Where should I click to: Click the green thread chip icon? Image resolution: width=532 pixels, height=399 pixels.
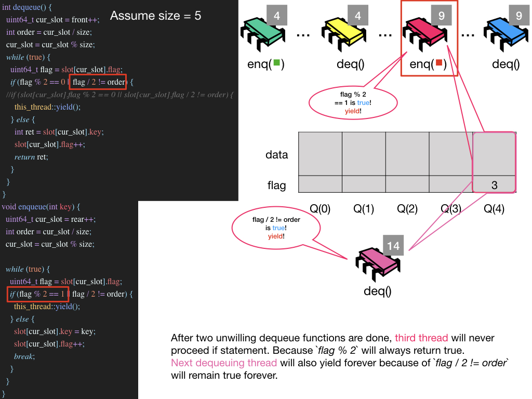(262, 34)
